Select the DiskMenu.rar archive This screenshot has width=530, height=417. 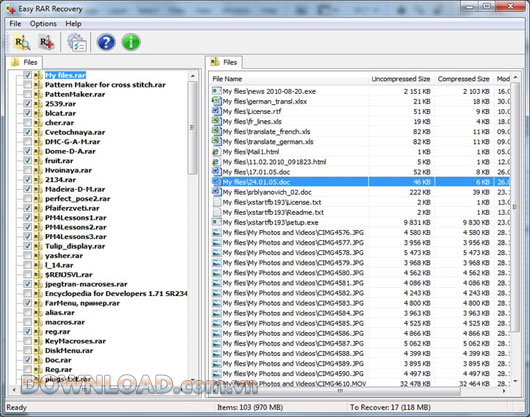(x=69, y=350)
